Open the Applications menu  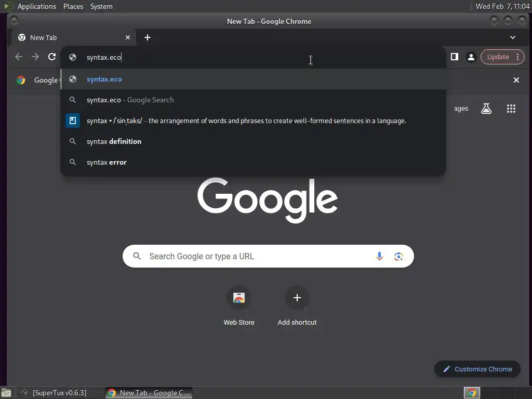click(x=37, y=6)
